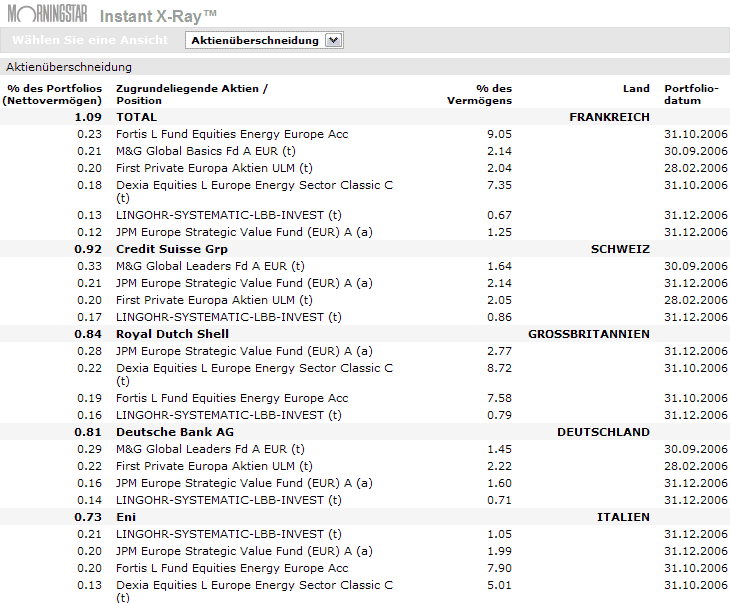The width and height of the screenshot is (730, 603).
Task: Click the 0.84 Royal Dutch Shell percentage
Action: [x=88, y=334]
